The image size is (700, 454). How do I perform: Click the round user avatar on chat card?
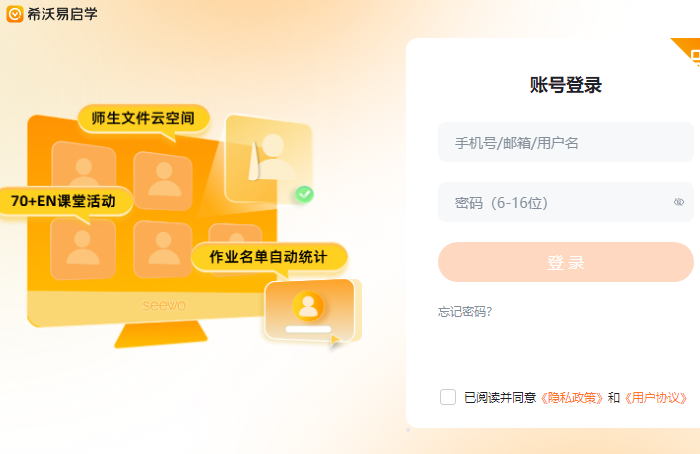(x=308, y=306)
